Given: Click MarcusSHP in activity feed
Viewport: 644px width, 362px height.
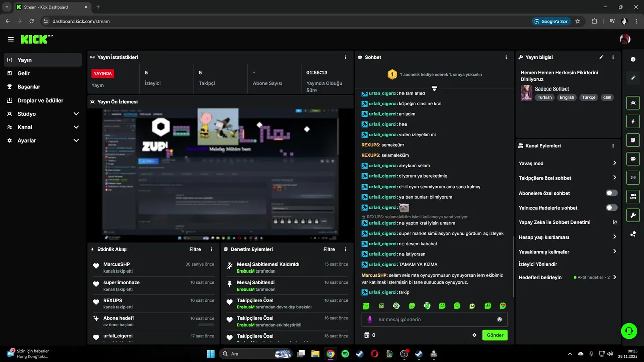Looking at the screenshot, I should 116,264.
